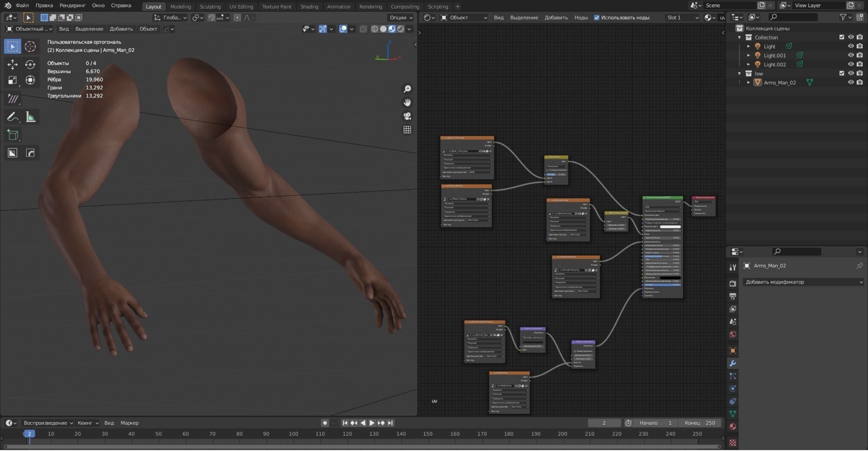Open the Physics properties tab
This screenshot has height=451, width=868.
[x=733, y=389]
